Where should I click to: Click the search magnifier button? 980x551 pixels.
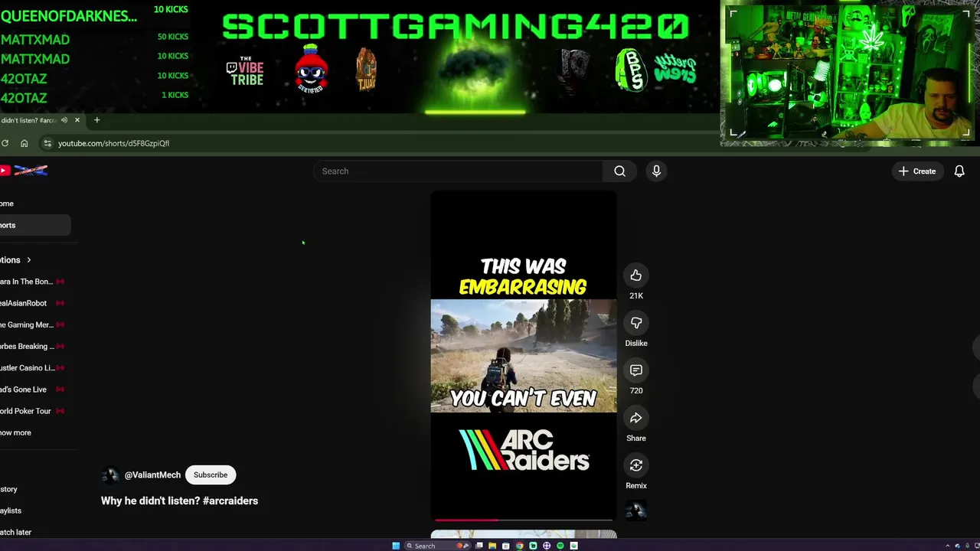619,171
